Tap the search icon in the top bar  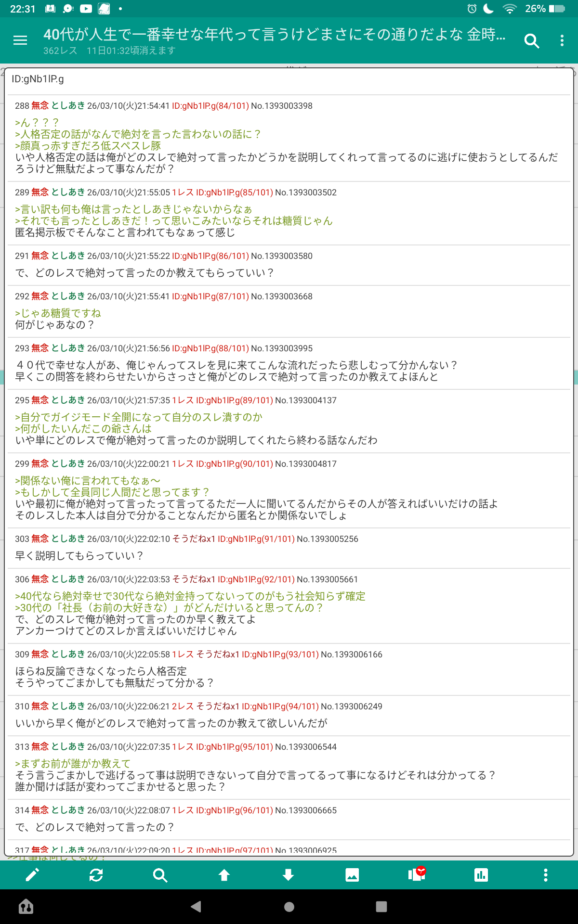pyautogui.click(x=531, y=41)
